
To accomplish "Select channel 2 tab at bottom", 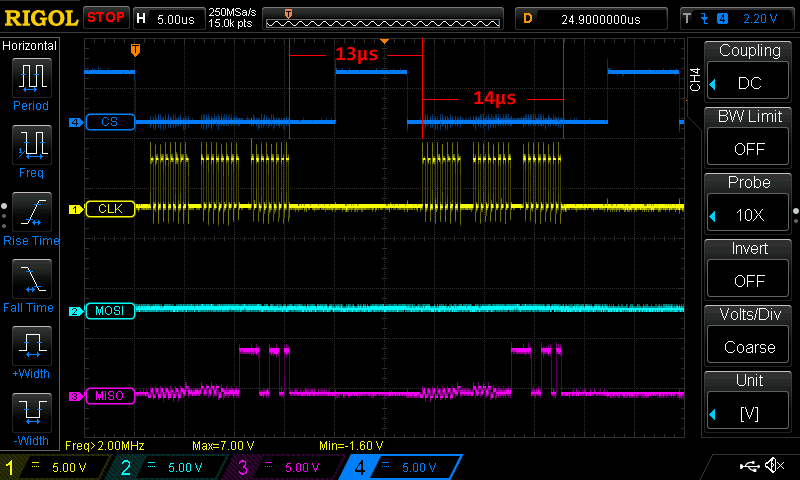I will (168, 467).
